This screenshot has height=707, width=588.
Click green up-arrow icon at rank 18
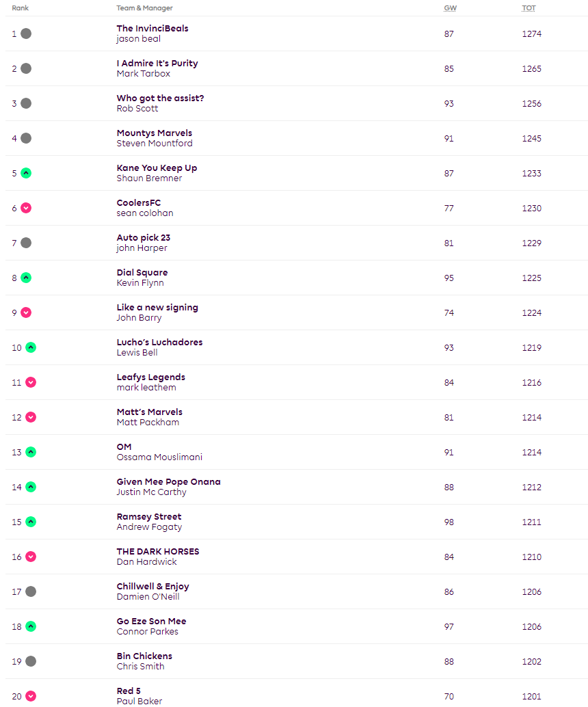point(31,626)
